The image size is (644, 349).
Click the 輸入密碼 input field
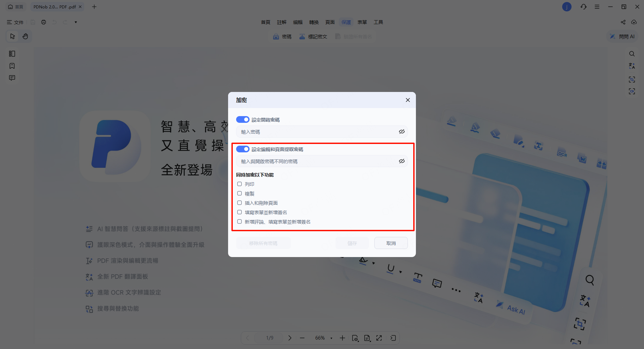pyautogui.click(x=322, y=132)
